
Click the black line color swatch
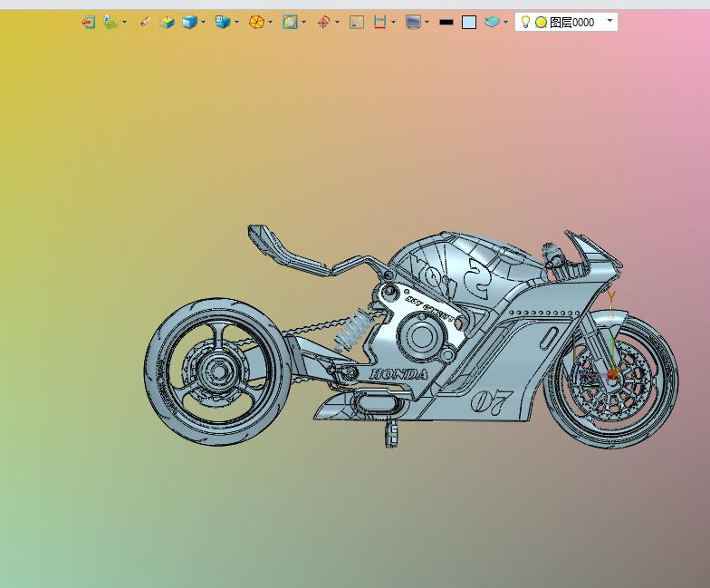click(446, 22)
